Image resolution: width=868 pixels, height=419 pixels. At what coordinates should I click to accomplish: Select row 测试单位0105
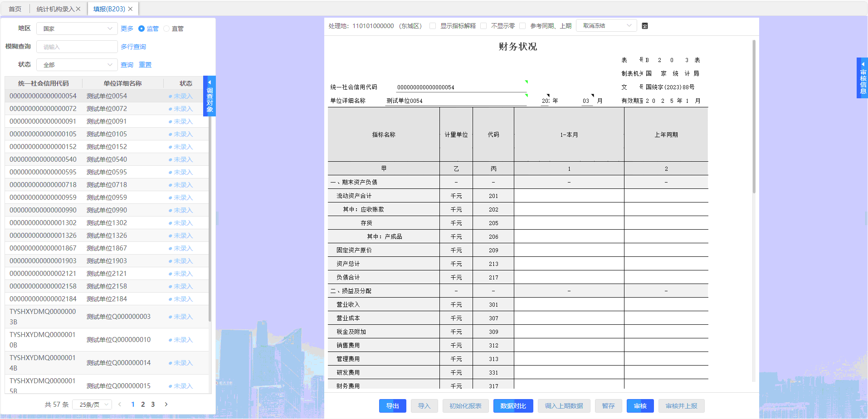click(107, 134)
